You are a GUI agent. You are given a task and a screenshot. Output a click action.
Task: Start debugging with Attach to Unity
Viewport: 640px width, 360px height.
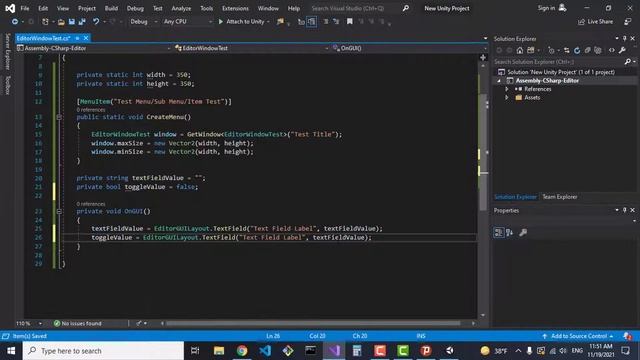[244, 22]
